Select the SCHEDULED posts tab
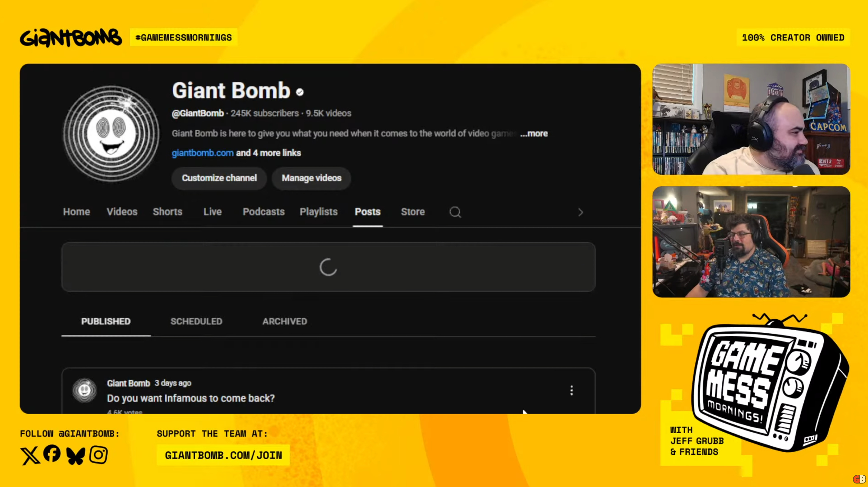868x487 pixels. (196, 321)
